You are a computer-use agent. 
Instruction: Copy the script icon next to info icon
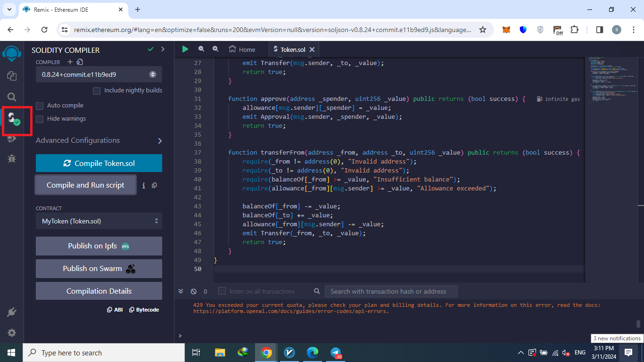[154, 186]
